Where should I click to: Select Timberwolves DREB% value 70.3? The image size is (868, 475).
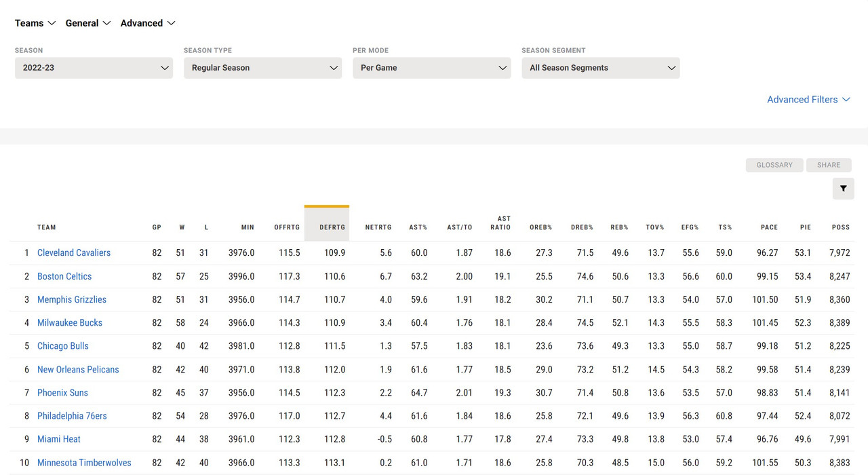click(x=585, y=462)
